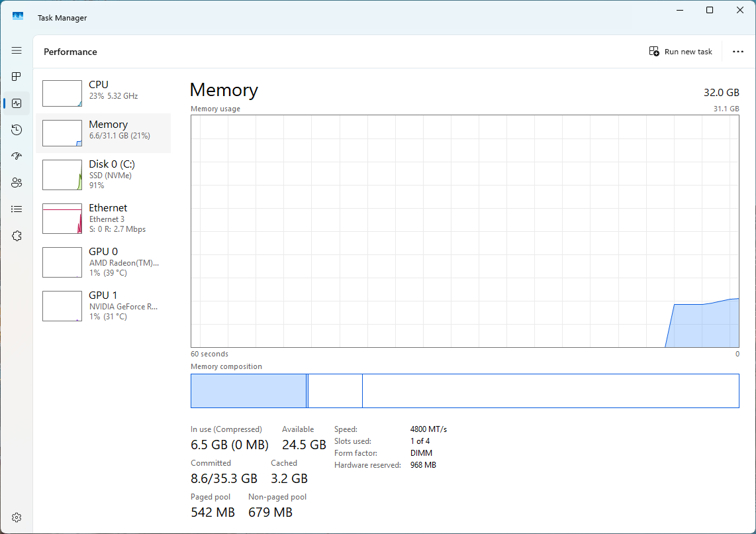Go to the Processes page icon

[x=17, y=77]
